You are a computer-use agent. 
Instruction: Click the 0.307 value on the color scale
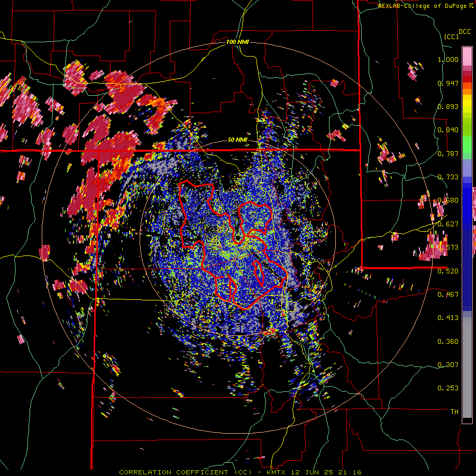pos(448,365)
